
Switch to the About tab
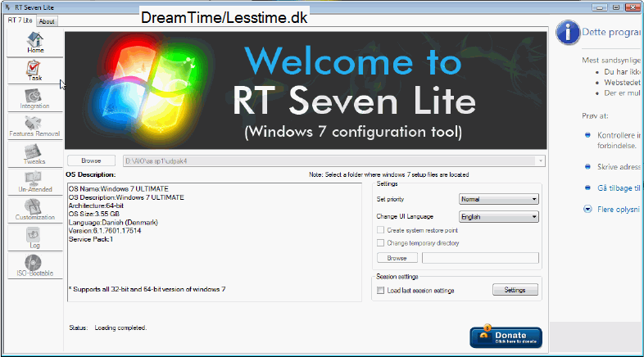(47, 21)
